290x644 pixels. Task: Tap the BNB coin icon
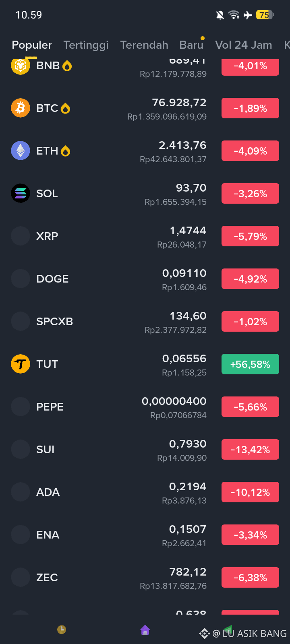point(21,66)
